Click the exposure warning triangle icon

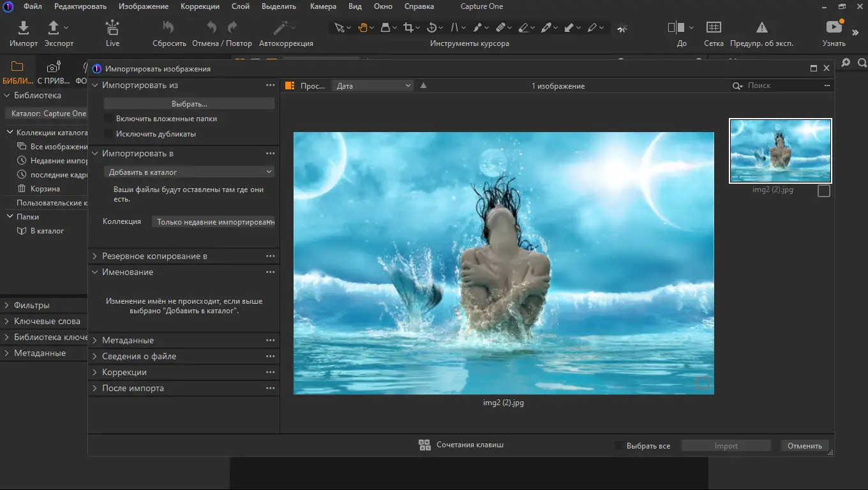[761, 28]
